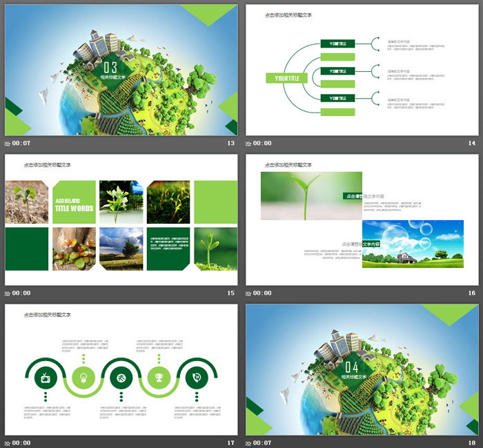Viewport: 483px width, 448px height.
Task: Click the transition star icon under slide 13
Action: click(8, 144)
